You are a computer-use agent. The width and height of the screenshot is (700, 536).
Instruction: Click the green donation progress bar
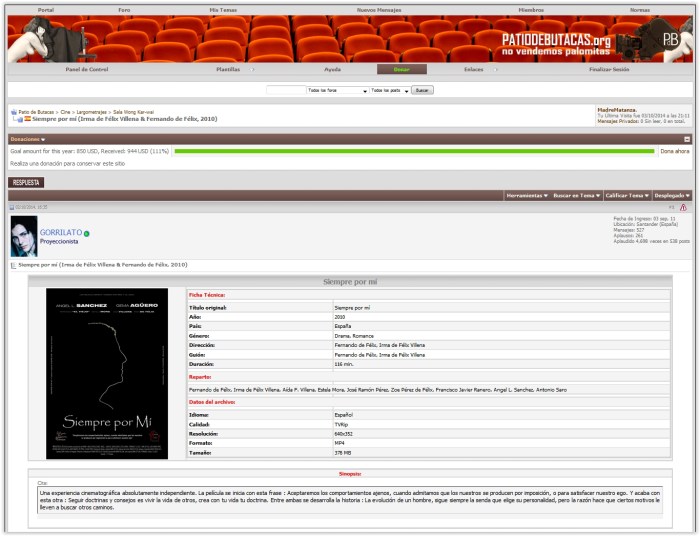coord(414,151)
